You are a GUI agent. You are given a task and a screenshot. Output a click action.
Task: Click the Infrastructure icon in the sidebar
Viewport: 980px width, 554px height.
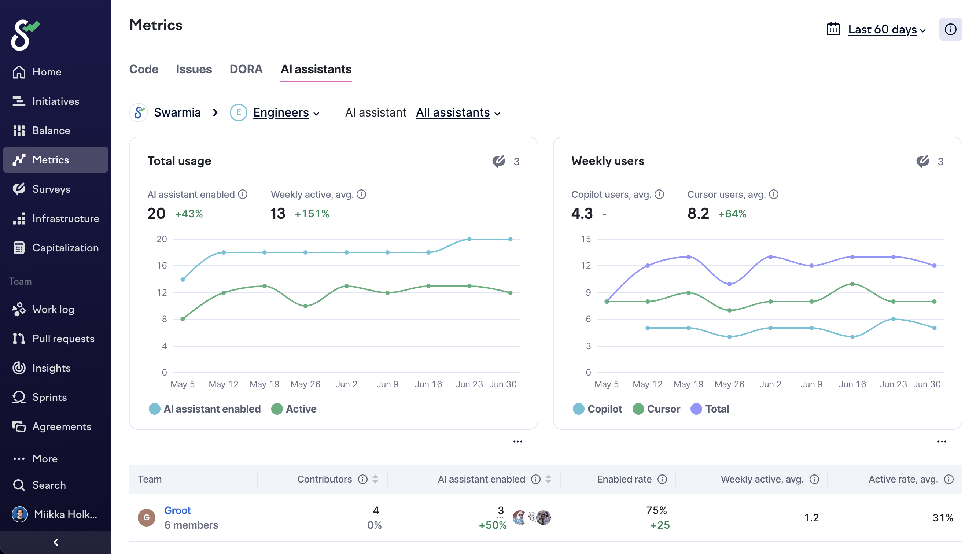point(19,218)
